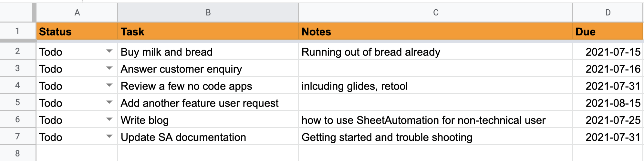Select column D header

[x=608, y=13]
